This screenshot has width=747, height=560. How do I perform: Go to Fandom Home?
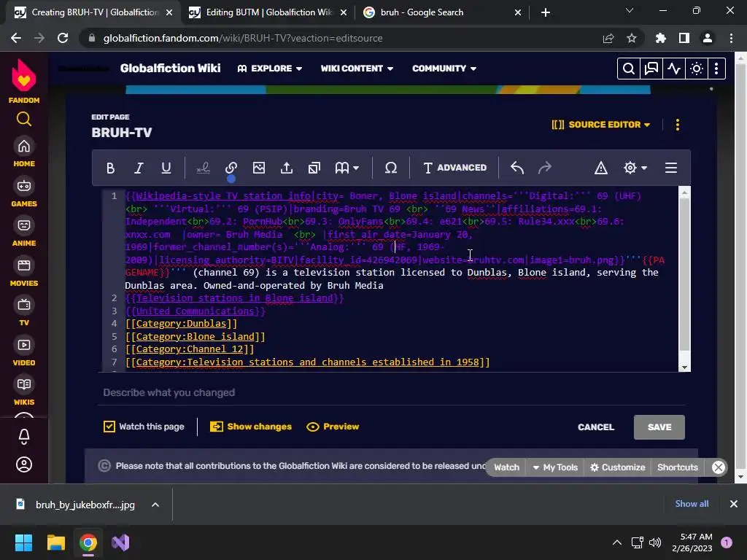click(x=24, y=152)
